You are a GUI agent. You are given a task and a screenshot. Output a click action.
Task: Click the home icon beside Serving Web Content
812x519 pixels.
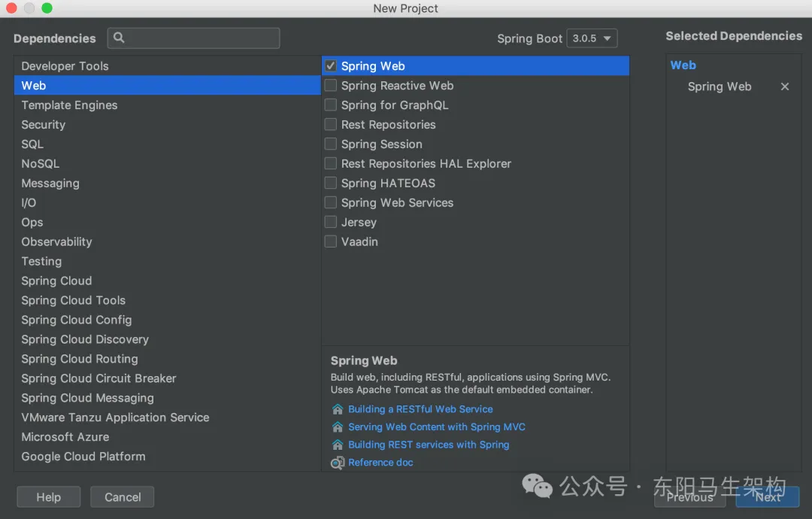[x=338, y=427]
